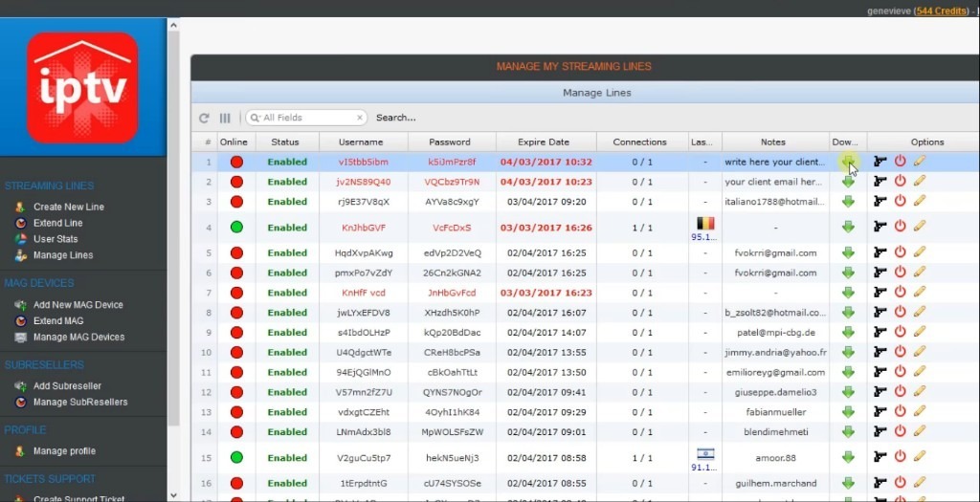980x502 pixels.
Task: Click green download arrow for amoor.88 line
Action: coord(848,458)
